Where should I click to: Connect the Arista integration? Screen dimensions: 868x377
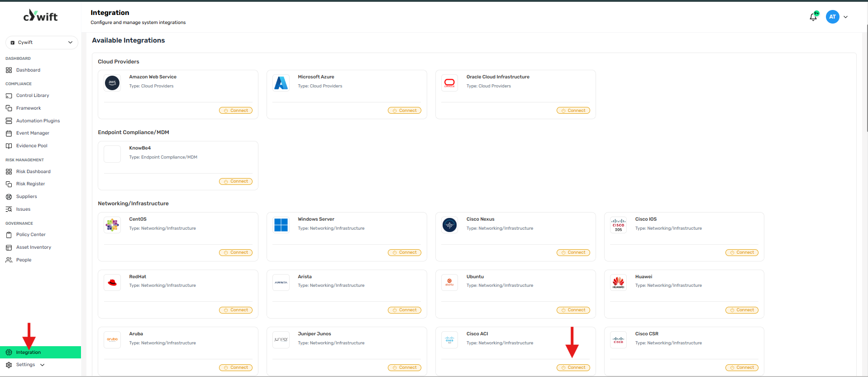pos(405,310)
